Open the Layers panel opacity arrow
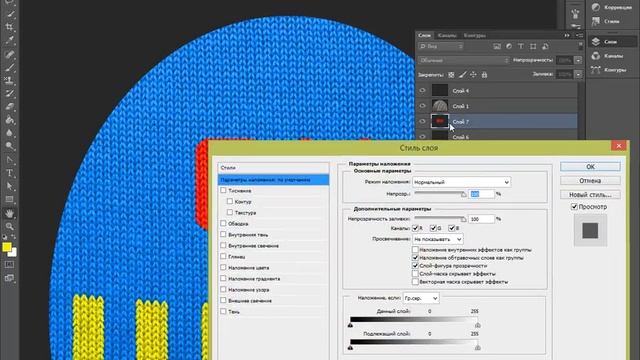 click(578, 60)
